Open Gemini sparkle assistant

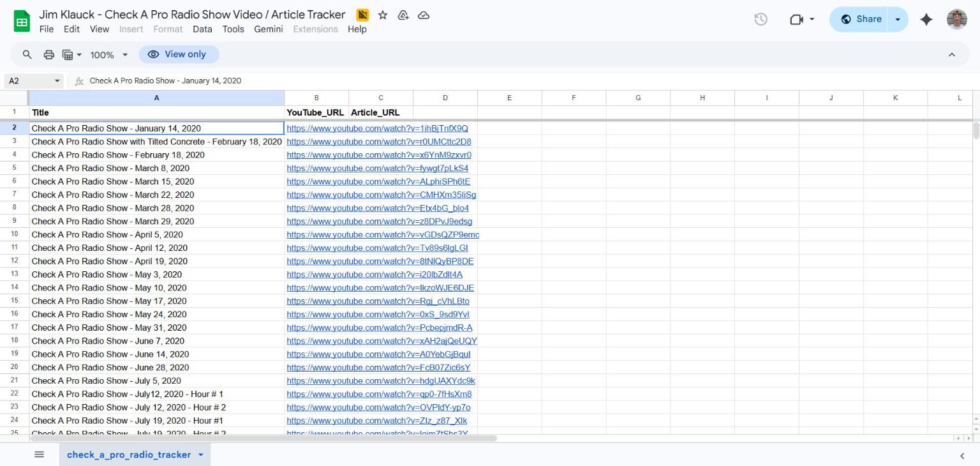926,19
